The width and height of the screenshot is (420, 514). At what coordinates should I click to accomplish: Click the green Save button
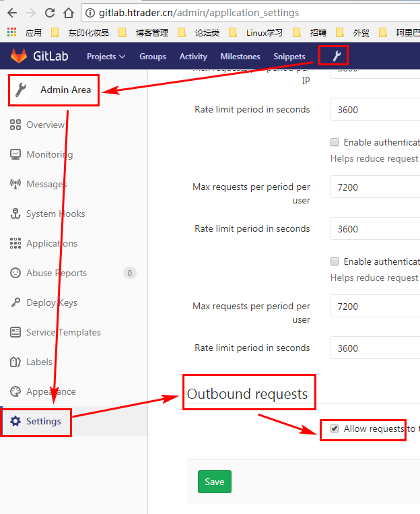click(214, 482)
